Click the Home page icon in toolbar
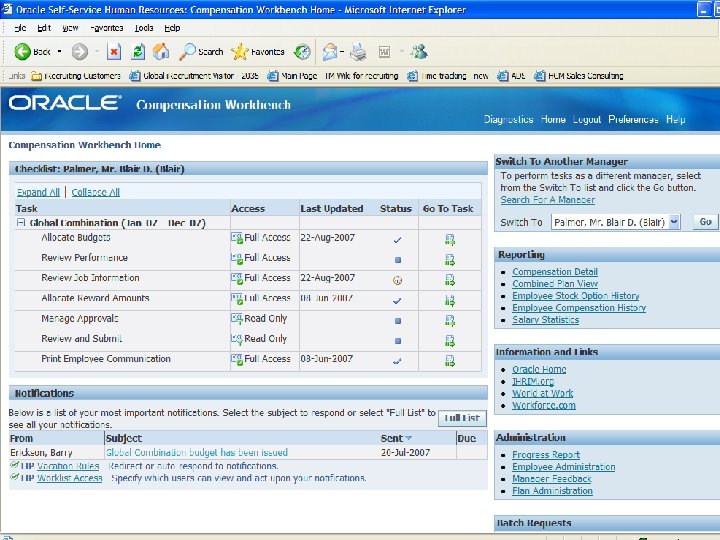The height and width of the screenshot is (540, 720). coord(161,52)
